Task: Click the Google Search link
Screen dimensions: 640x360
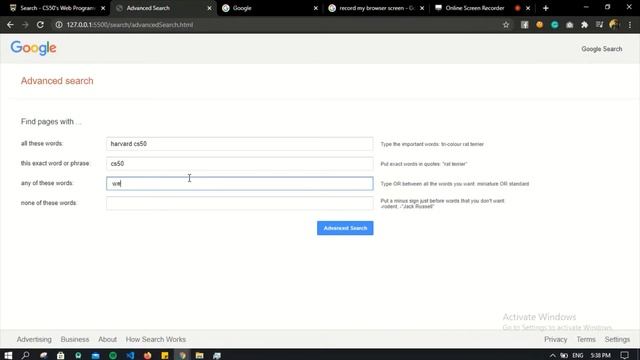Action: click(x=602, y=49)
